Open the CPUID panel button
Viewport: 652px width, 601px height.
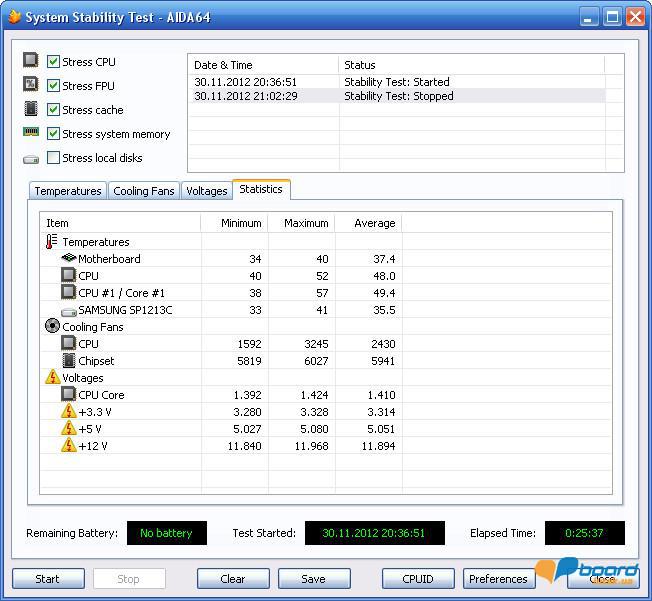(418, 578)
